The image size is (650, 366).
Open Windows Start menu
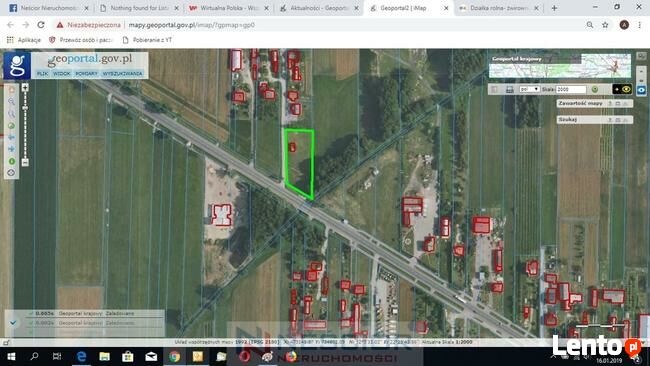point(11,356)
